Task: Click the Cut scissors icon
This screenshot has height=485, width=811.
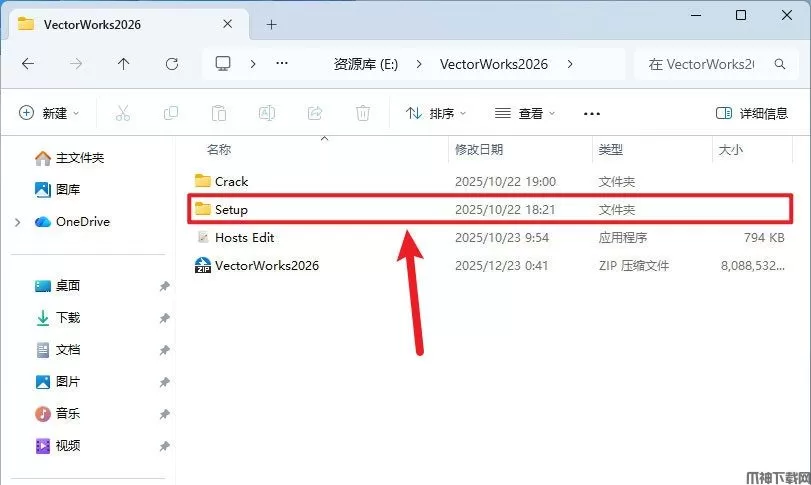Action: click(123, 113)
